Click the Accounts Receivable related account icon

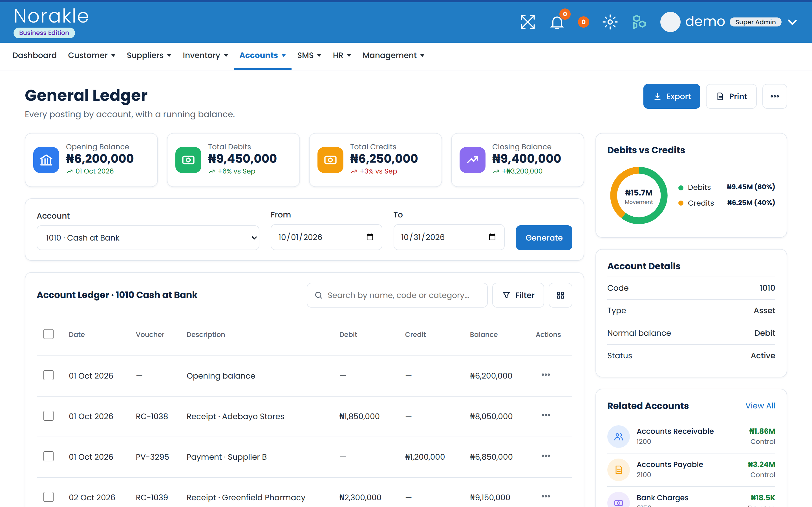(x=618, y=436)
